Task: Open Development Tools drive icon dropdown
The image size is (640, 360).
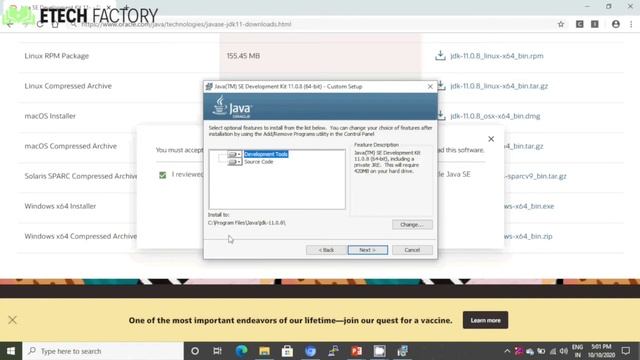Action: [234, 154]
